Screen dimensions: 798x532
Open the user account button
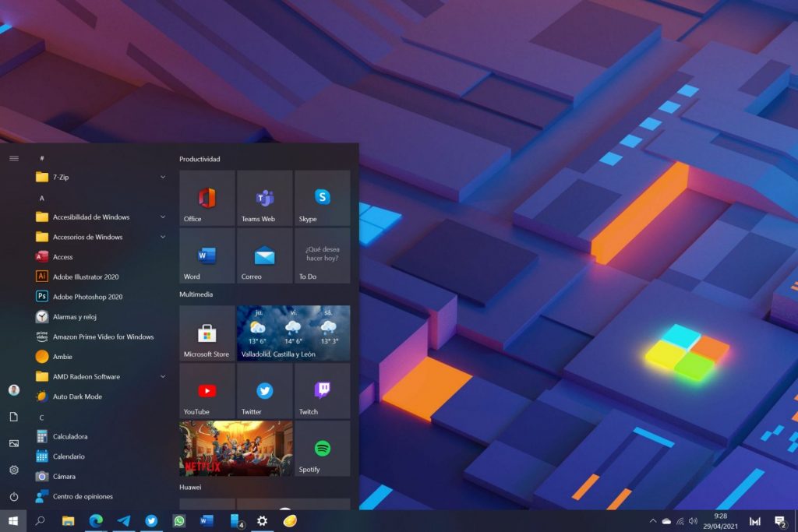tap(13, 390)
